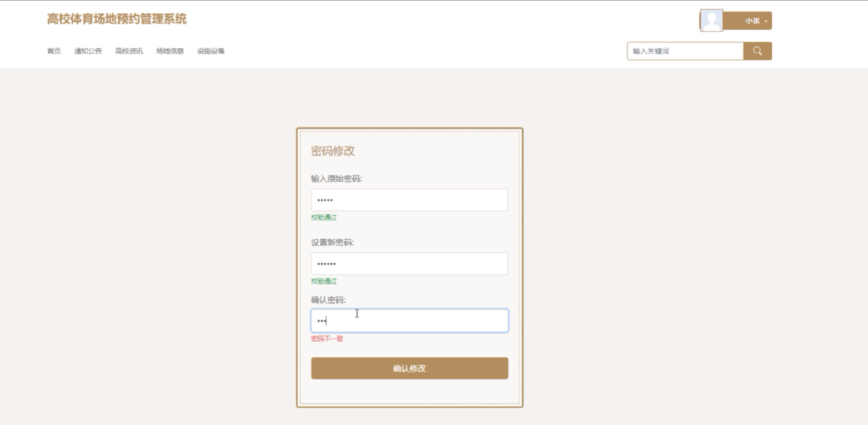Select the 设施设备 navigation item

211,51
